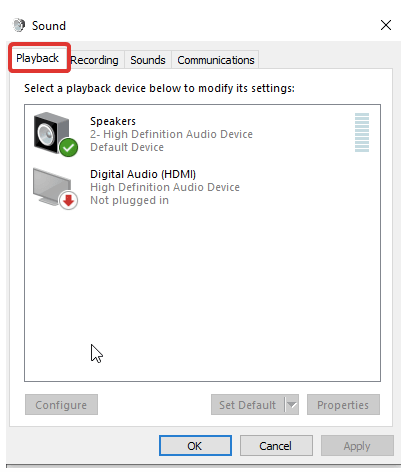Expand the Set Default dropdown arrow
The height and width of the screenshot is (472, 402).
[x=292, y=405]
